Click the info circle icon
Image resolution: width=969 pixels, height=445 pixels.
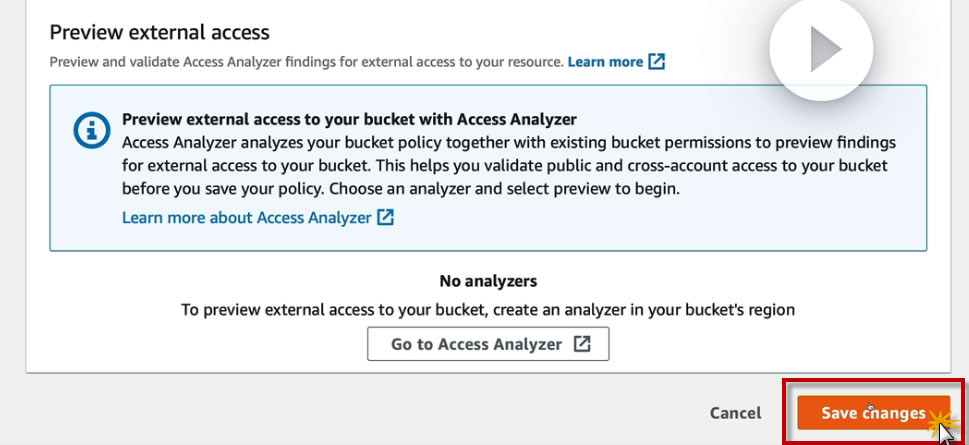coord(92,131)
